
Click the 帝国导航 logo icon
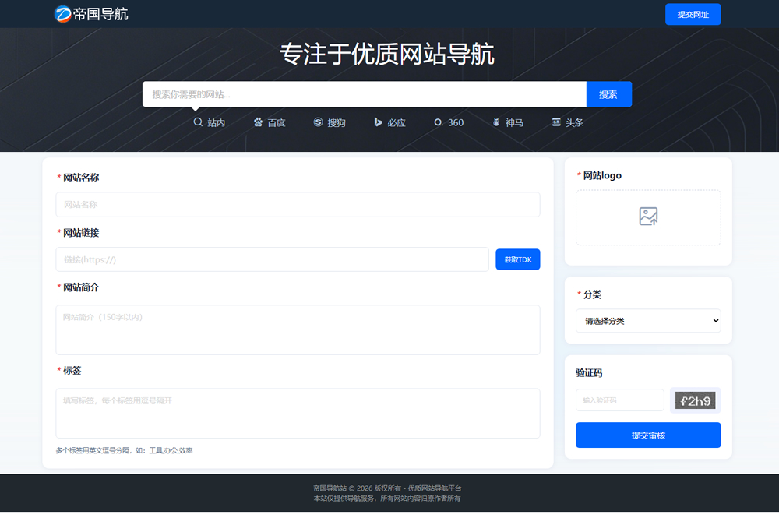point(62,14)
